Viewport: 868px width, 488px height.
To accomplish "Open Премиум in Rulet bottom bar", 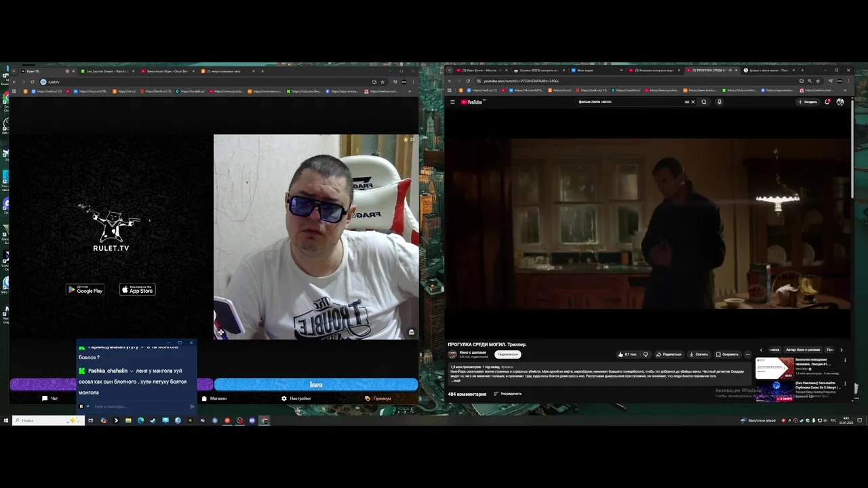I will click(x=378, y=399).
